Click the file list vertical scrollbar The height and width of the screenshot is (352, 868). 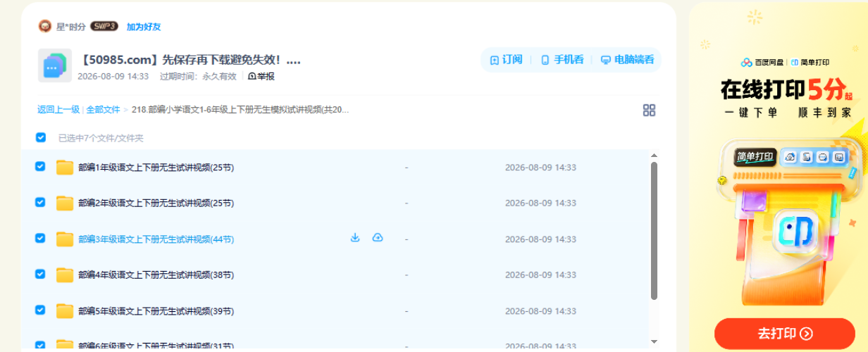(654, 231)
